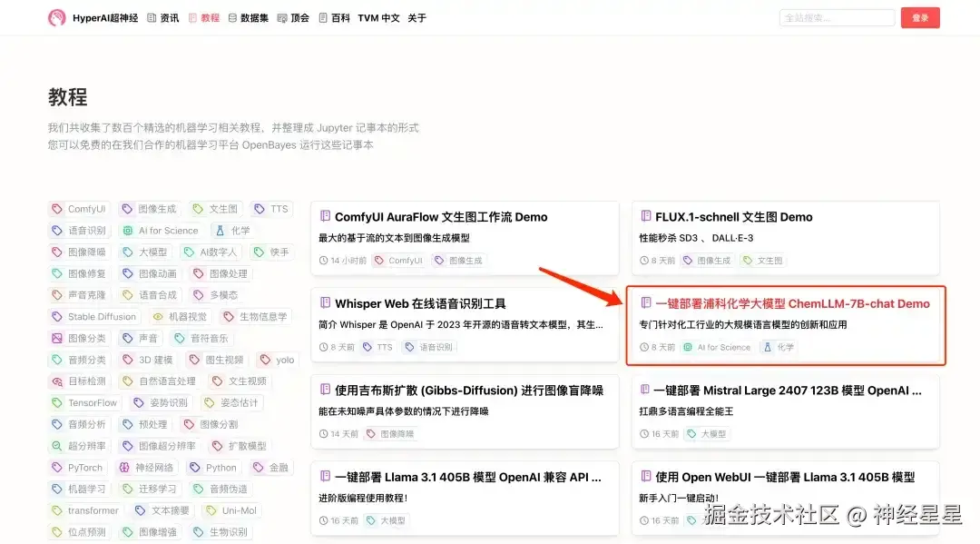Click notebook icon on Whisper Web card
The image size is (980, 544).
(x=325, y=303)
